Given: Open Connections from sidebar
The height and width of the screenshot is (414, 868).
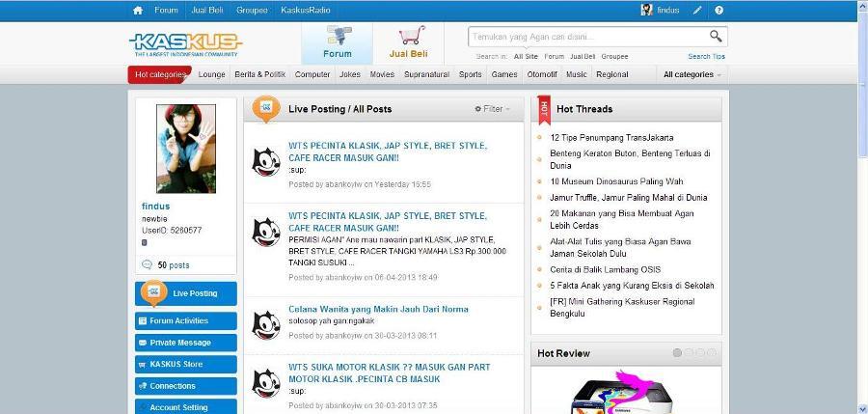Looking at the screenshot, I should click(x=186, y=386).
